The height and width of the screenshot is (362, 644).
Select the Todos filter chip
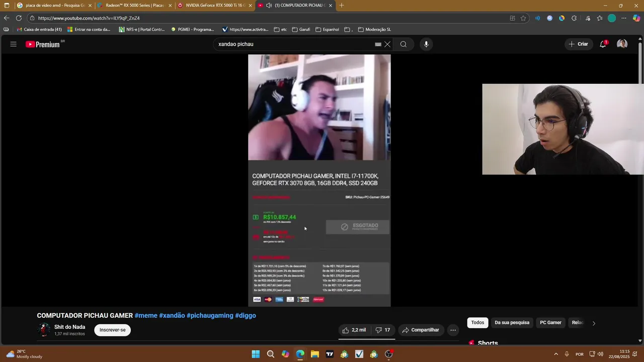(477, 323)
